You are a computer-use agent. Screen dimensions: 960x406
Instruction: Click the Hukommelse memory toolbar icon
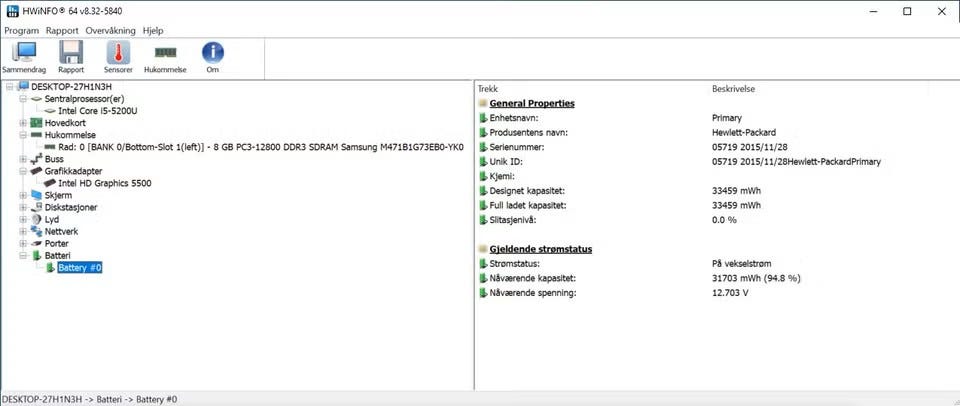tap(165, 53)
